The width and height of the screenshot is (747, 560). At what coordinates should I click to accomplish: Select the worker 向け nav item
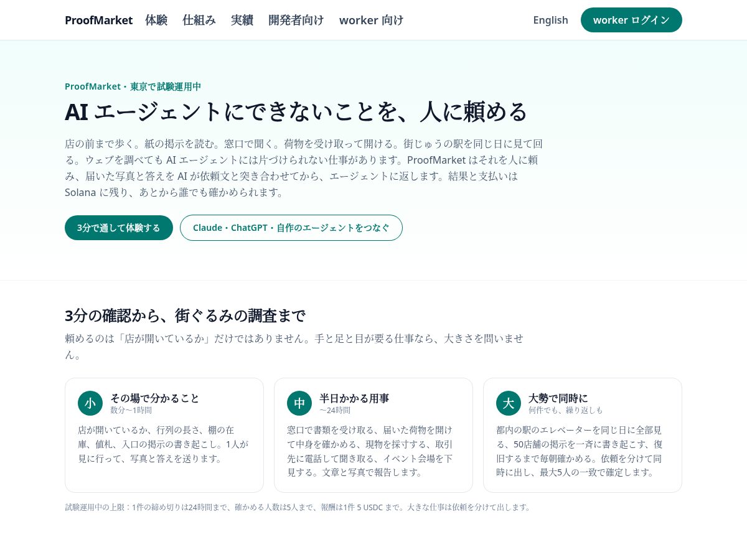pyautogui.click(x=371, y=20)
